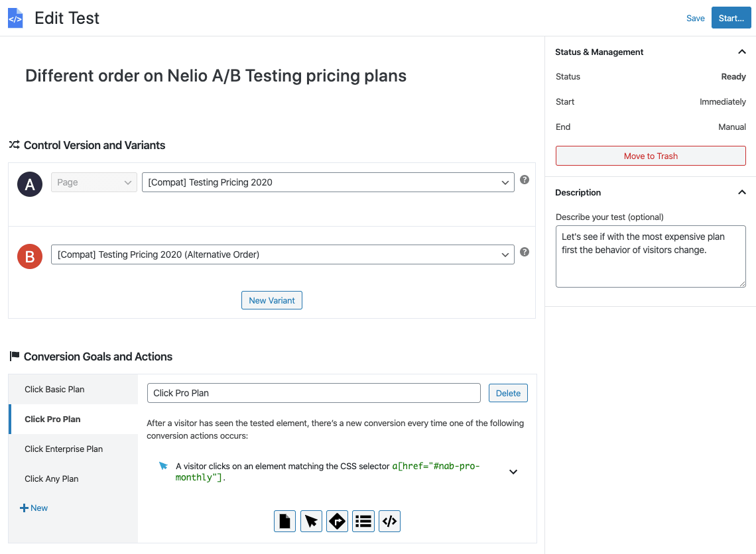
Task: Add a click element conversion action
Action: pyautogui.click(x=311, y=521)
